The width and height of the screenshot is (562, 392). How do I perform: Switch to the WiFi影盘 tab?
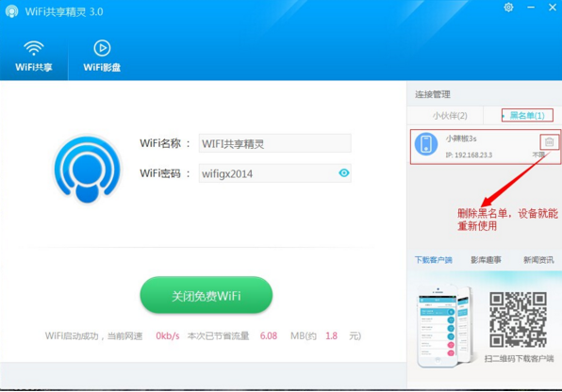(x=102, y=56)
